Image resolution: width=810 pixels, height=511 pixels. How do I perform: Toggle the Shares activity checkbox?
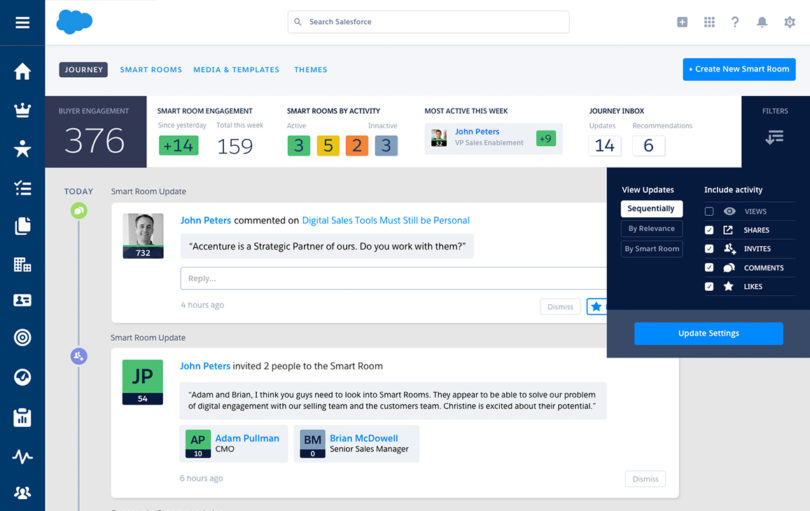click(709, 230)
